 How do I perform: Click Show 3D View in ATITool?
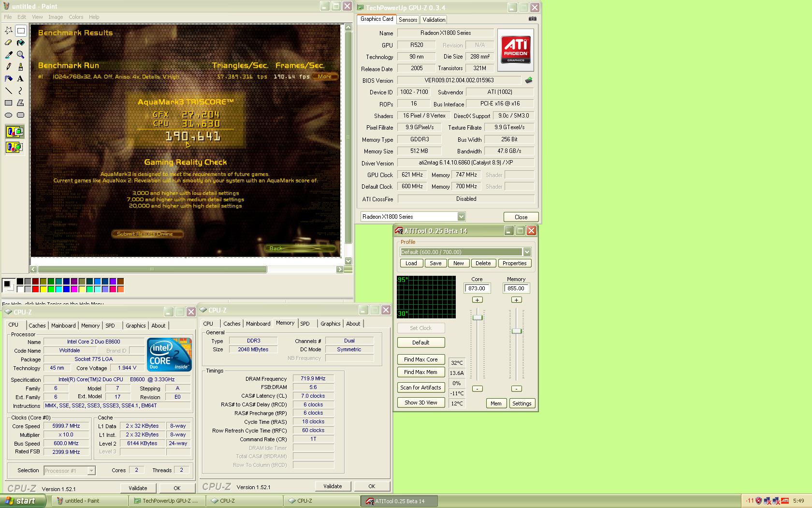[x=421, y=403]
